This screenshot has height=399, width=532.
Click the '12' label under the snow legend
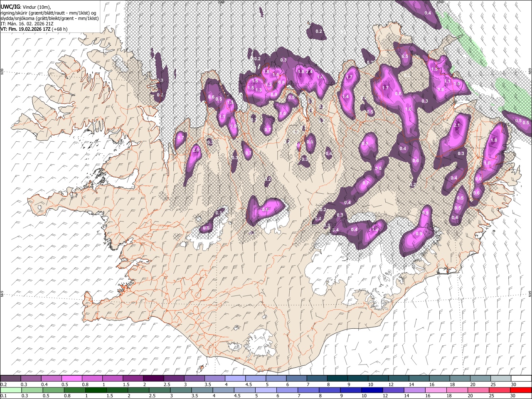coord(391,384)
